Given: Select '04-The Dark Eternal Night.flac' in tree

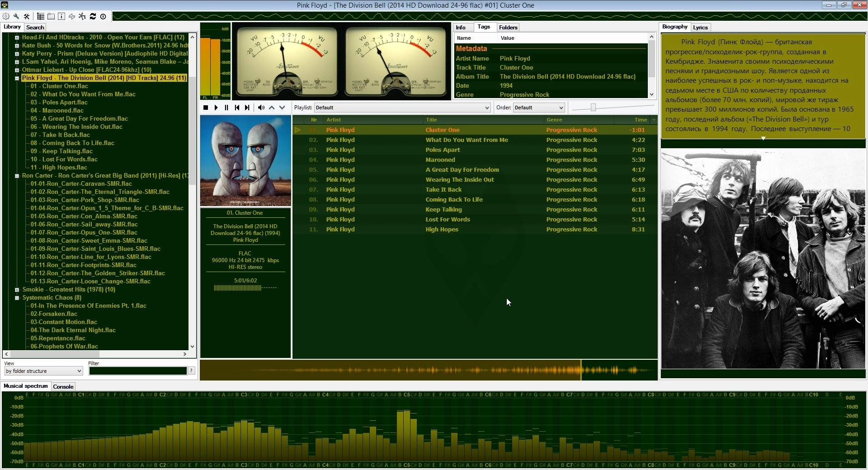Looking at the screenshot, I should point(73,330).
